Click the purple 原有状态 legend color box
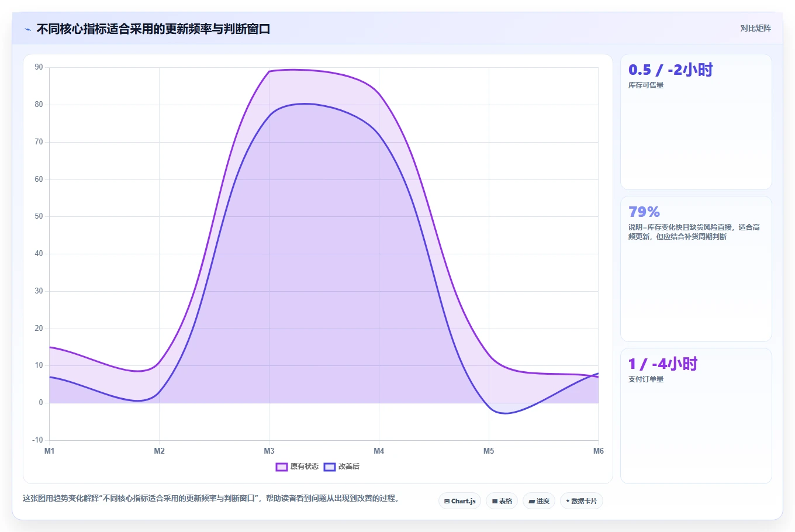 pos(282,467)
